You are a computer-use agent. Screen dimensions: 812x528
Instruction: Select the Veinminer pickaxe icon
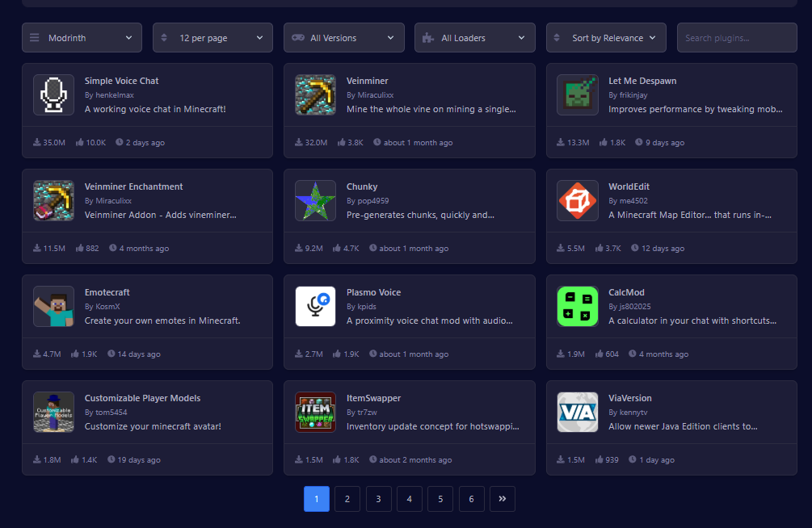pyautogui.click(x=315, y=94)
